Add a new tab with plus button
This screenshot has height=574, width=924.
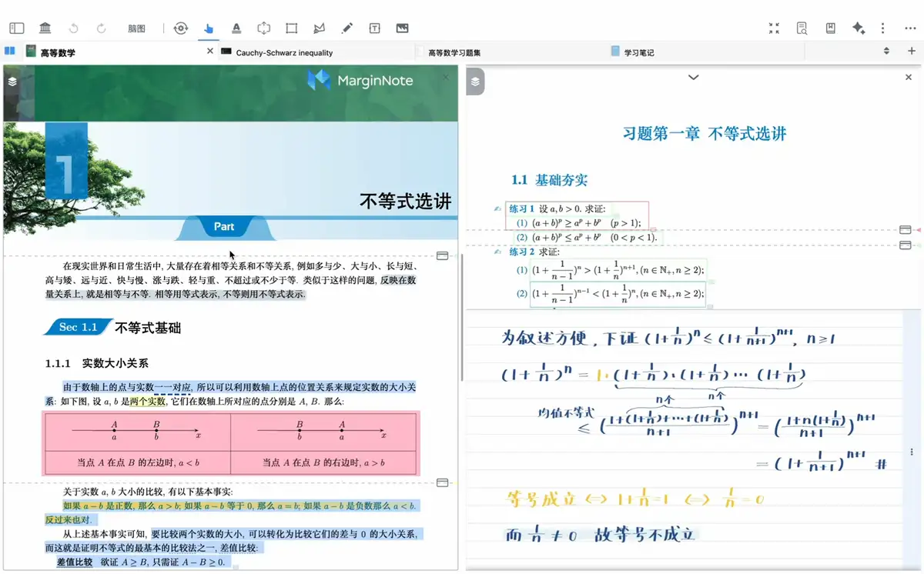coord(912,52)
